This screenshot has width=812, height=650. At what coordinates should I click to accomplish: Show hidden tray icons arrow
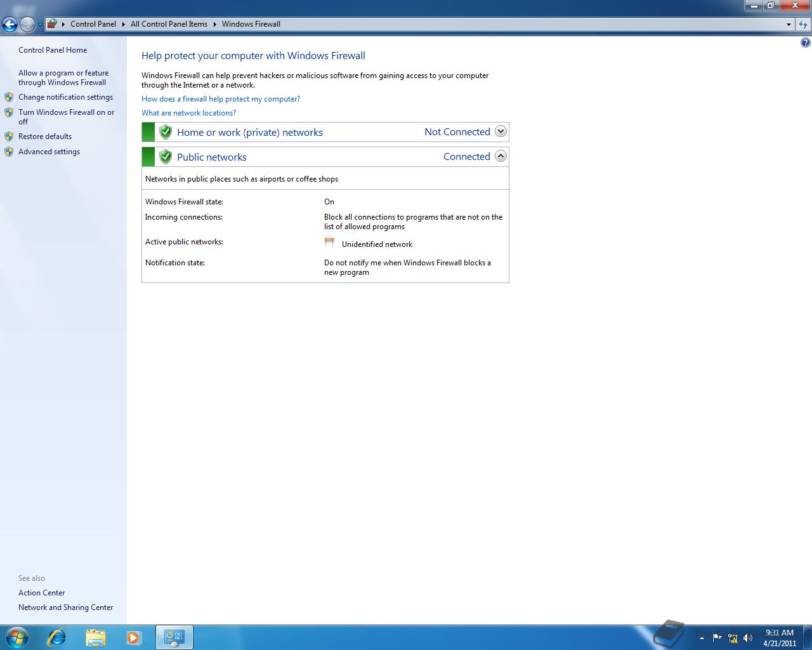(x=702, y=638)
